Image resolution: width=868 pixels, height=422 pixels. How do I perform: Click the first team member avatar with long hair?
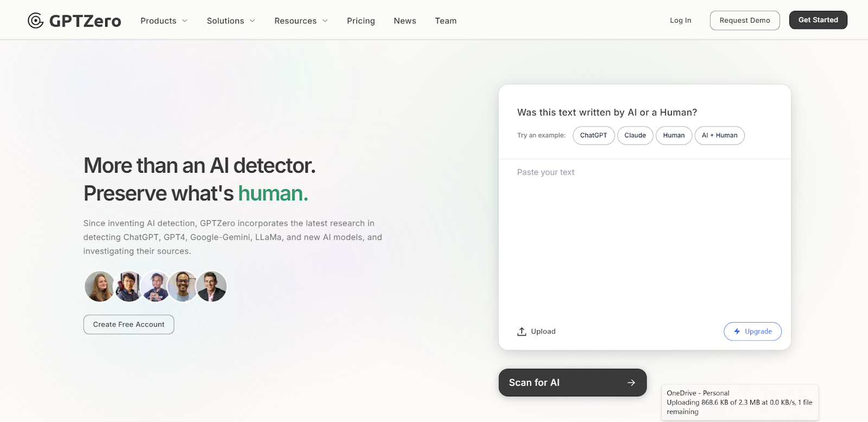coord(100,286)
